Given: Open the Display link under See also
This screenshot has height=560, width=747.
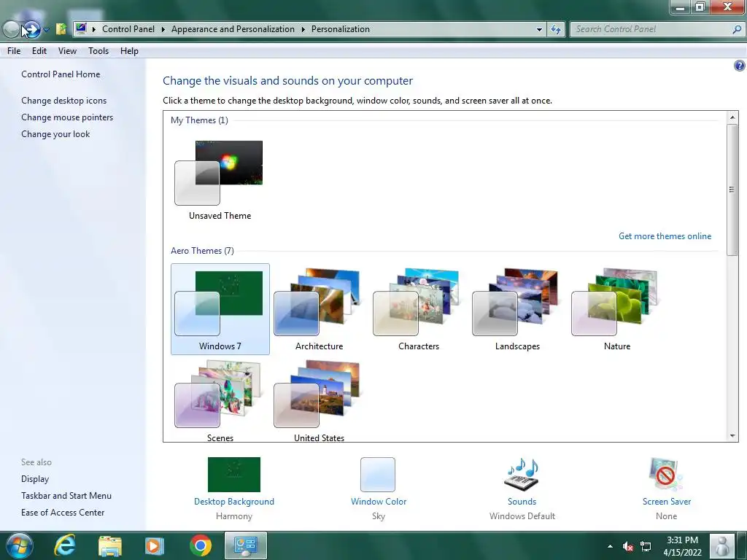Looking at the screenshot, I should coord(35,479).
